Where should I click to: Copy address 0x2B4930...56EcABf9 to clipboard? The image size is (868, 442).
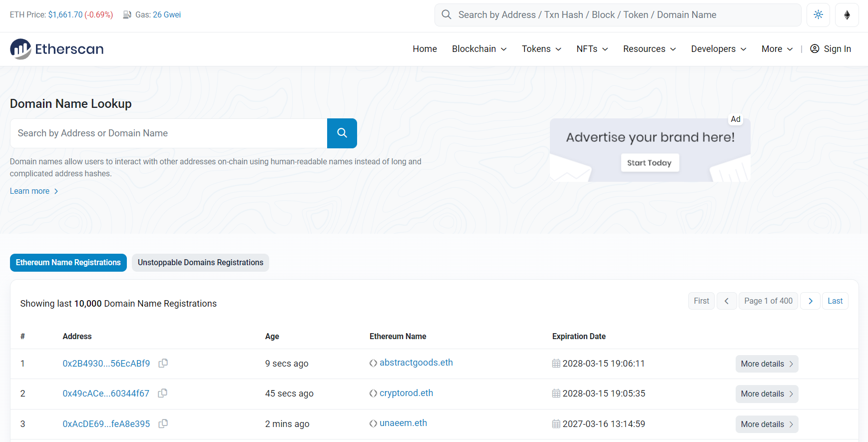(163, 364)
